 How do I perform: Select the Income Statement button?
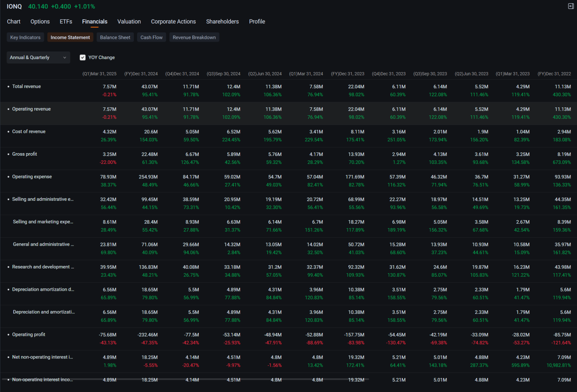click(x=70, y=37)
